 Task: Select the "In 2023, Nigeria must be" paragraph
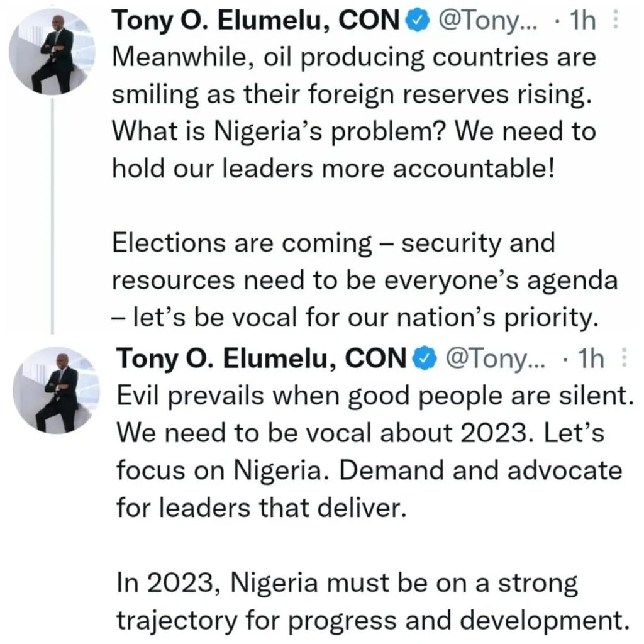pos(372,601)
